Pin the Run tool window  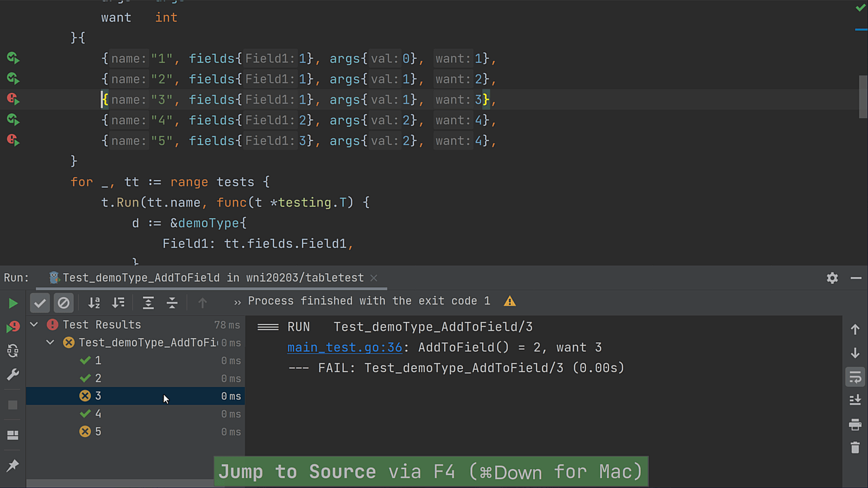click(x=13, y=465)
